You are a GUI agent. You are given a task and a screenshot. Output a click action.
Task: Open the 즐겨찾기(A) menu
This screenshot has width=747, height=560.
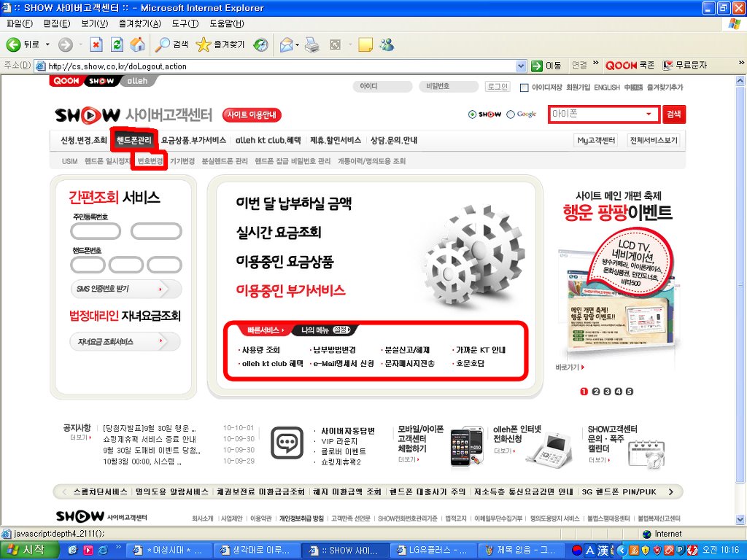click(x=140, y=23)
